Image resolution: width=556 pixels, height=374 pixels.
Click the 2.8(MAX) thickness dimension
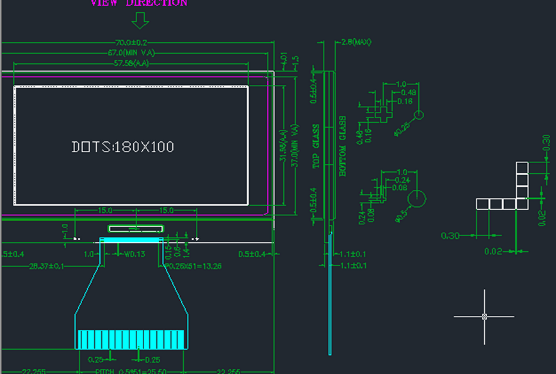(356, 42)
